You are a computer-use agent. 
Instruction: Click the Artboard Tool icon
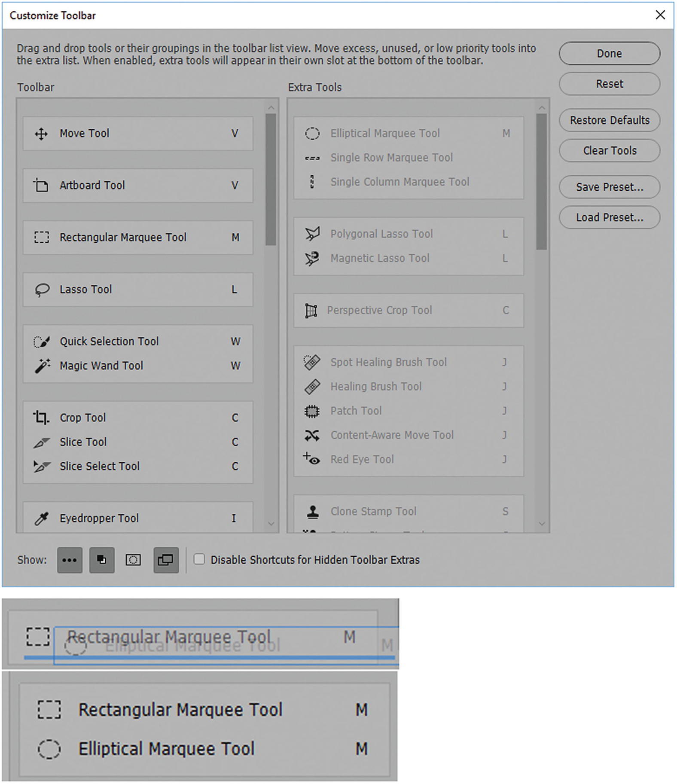(41, 186)
